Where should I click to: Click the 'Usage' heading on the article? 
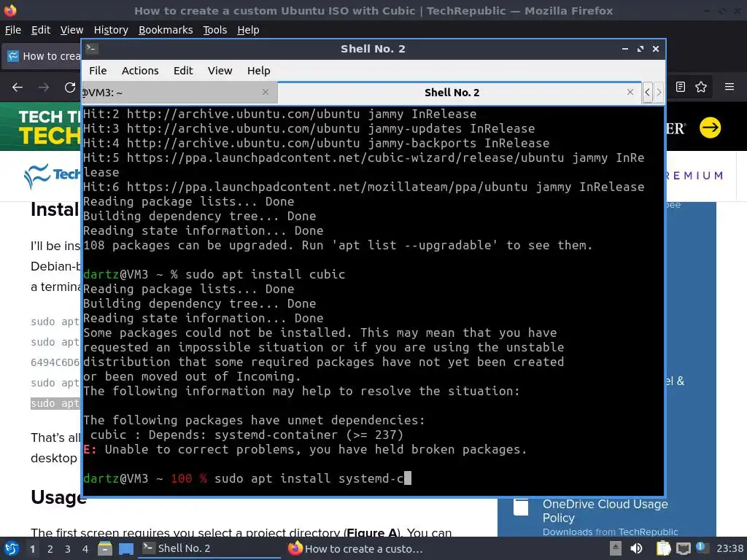[x=58, y=497]
